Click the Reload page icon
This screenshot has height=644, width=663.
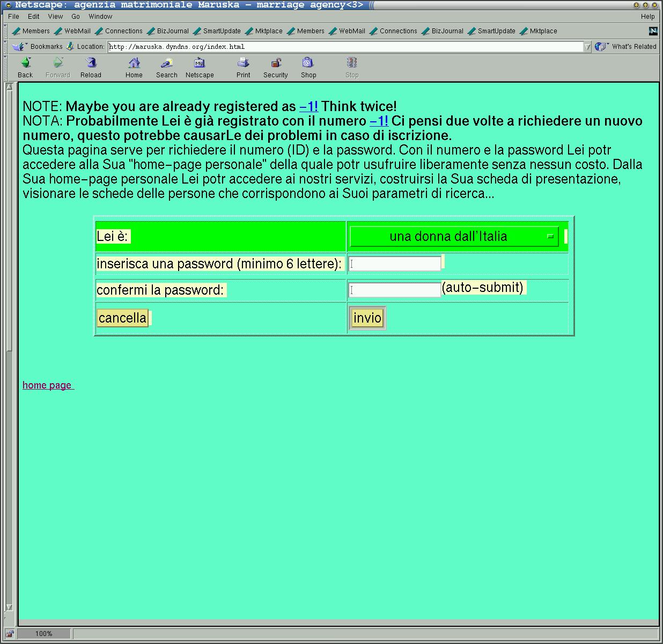coord(91,63)
